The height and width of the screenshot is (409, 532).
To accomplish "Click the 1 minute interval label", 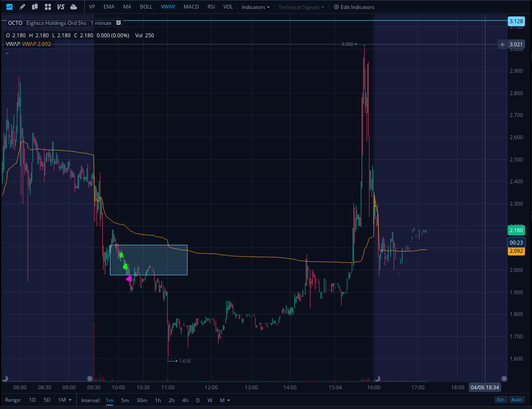I will 101,23.
